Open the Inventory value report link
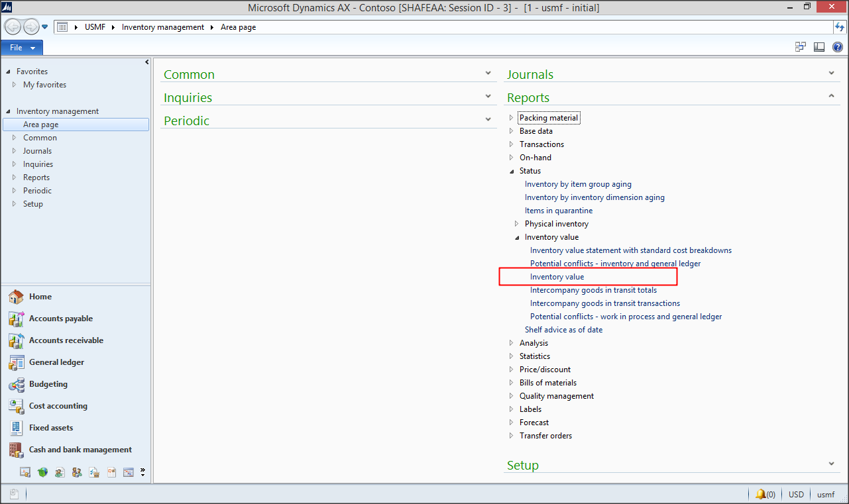 pyautogui.click(x=557, y=277)
